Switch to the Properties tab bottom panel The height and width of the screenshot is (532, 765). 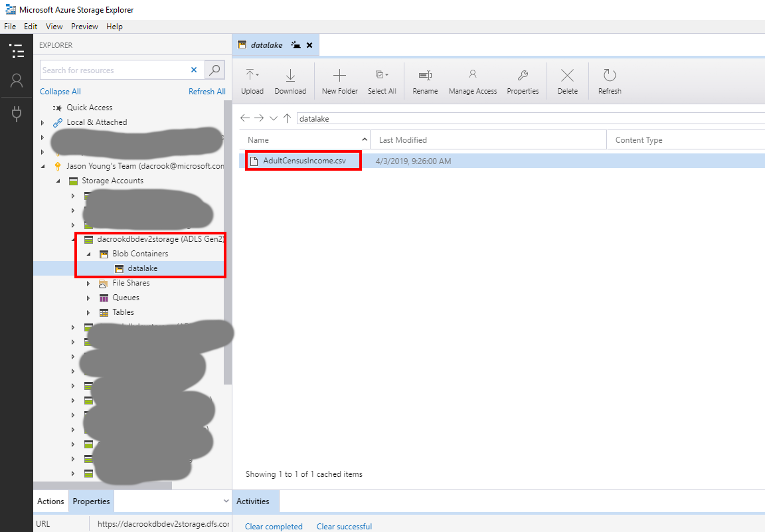coord(91,501)
